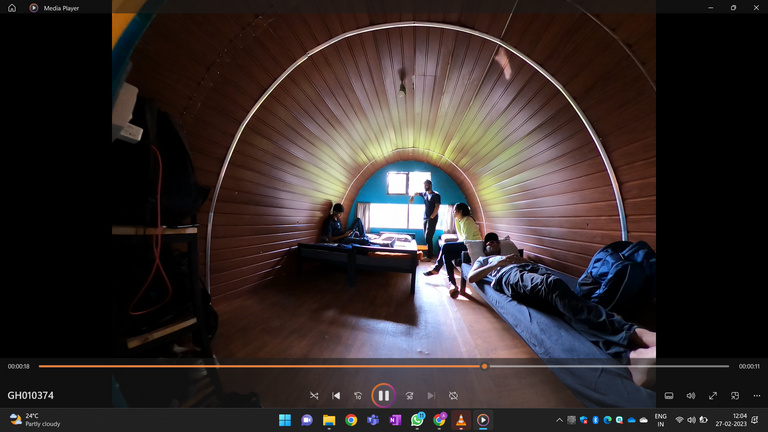Skip back 10 seconds
Image resolution: width=768 pixels, height=432 pixels.
click(x=358, y=396)
